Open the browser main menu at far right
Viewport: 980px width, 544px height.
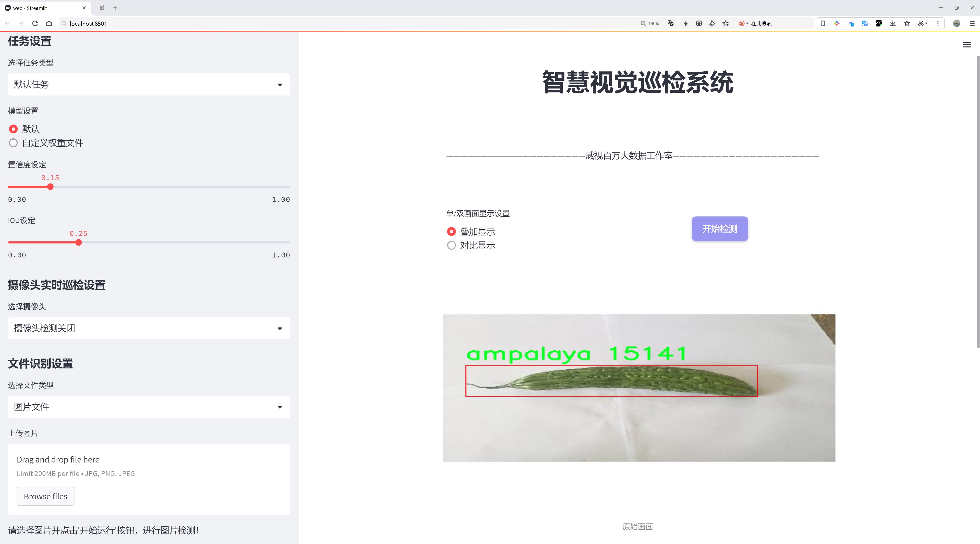point(972,24)
